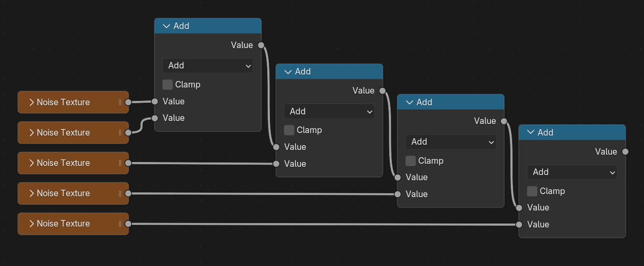644x266 pixels.
Task: Click the lower Value input socket on second Add node
Action: 276,164
